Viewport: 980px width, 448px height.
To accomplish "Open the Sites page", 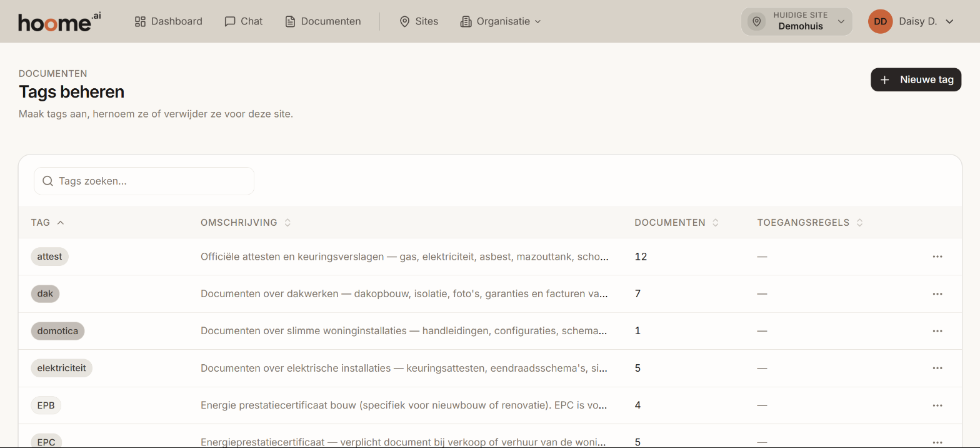I will pos(419,21).
